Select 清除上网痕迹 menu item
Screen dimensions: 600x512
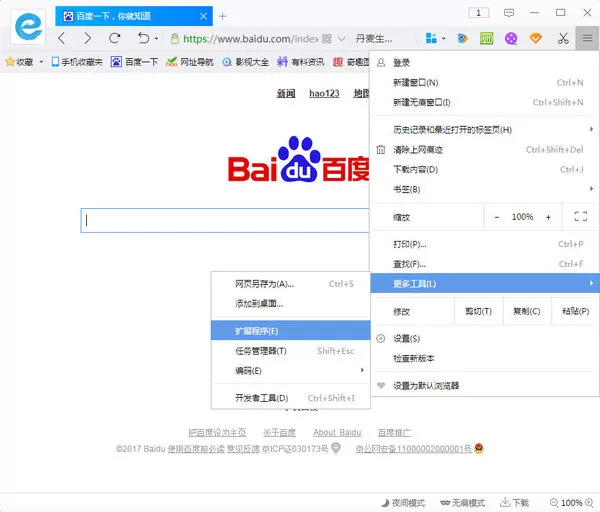pyautogui.click(x=484, y=150)
